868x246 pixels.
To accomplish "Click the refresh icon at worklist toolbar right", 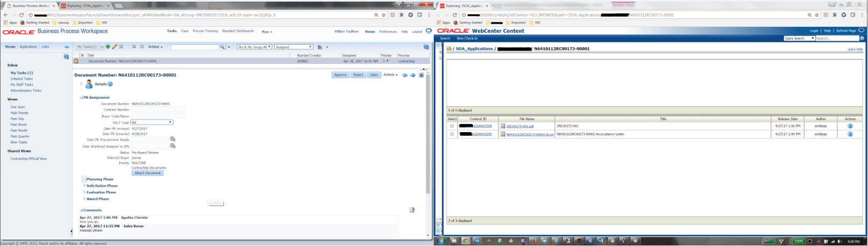I will pos(426,47).
